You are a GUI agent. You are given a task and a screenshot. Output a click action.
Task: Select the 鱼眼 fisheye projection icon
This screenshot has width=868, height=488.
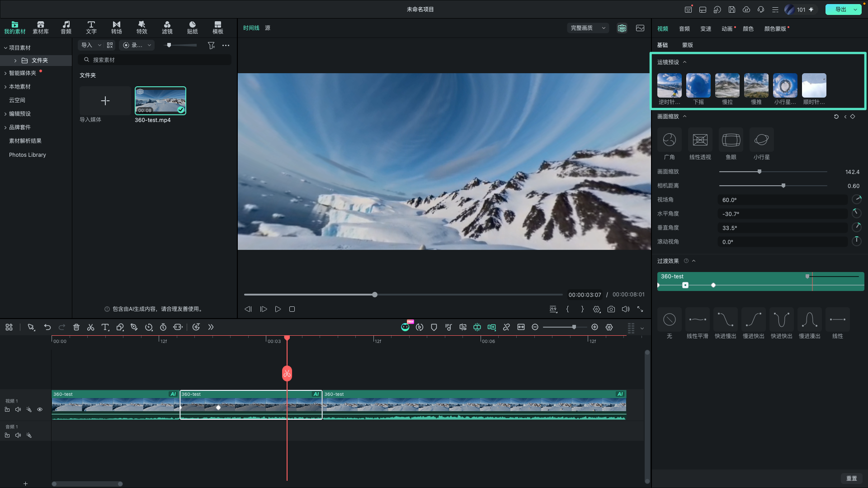tap(731, 140)
